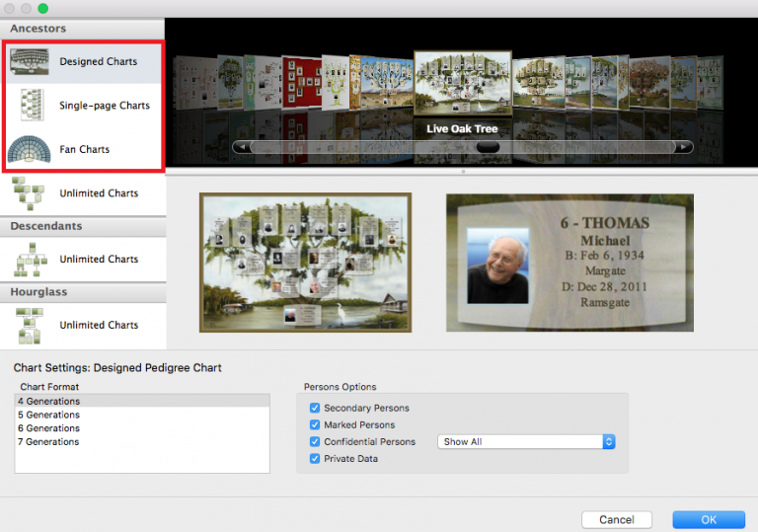This screenshot has width=758, height=532.
Task: Click the carousel scrollbar thumb
Action: click(488, 147)
